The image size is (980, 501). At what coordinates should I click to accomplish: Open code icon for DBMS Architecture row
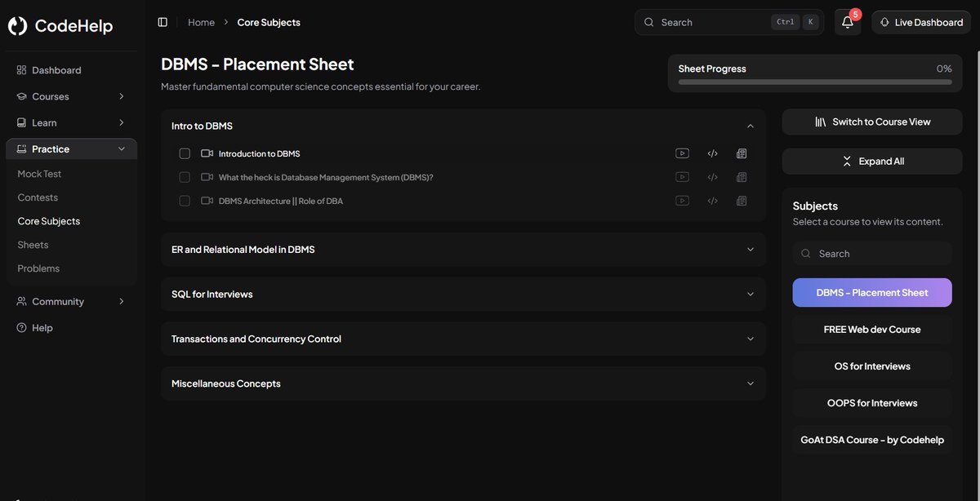[712, 201]
